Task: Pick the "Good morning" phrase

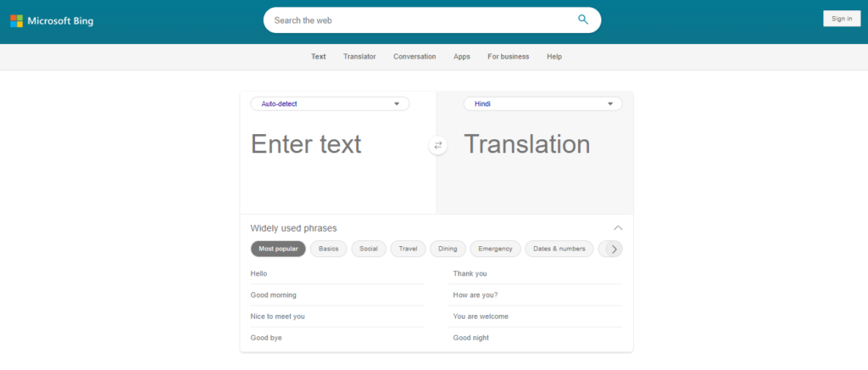Action: coord(274,294)
